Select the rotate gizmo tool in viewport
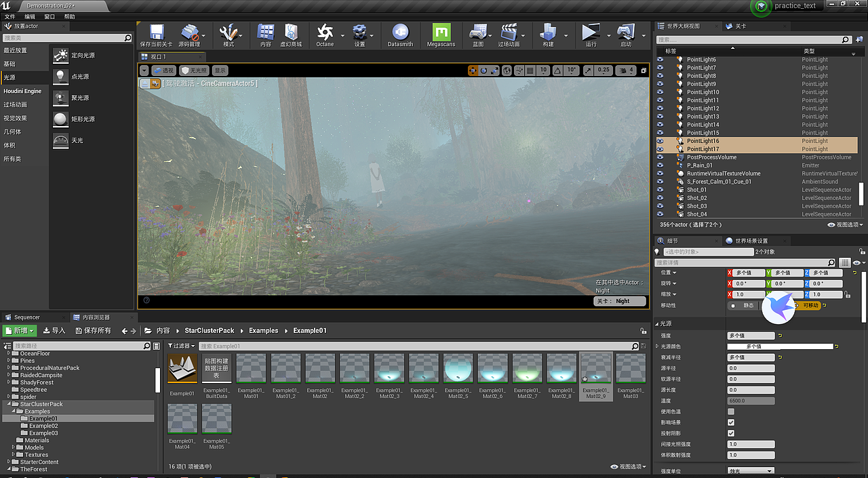Screen dimensions: 868x478 484,71
